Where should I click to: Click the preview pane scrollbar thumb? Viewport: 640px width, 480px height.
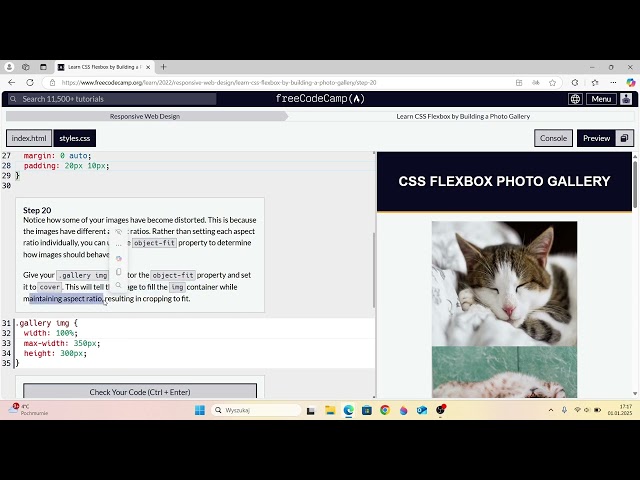(x=635, y=184)
